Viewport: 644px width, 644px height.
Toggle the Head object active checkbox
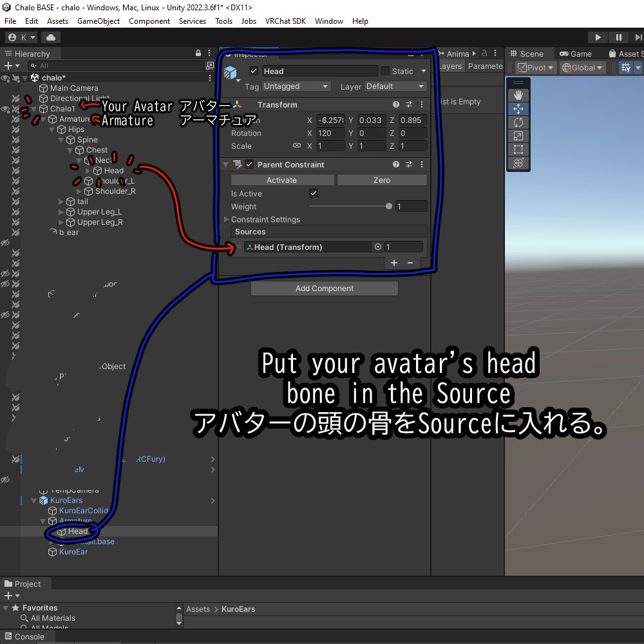tap(254, 71)
